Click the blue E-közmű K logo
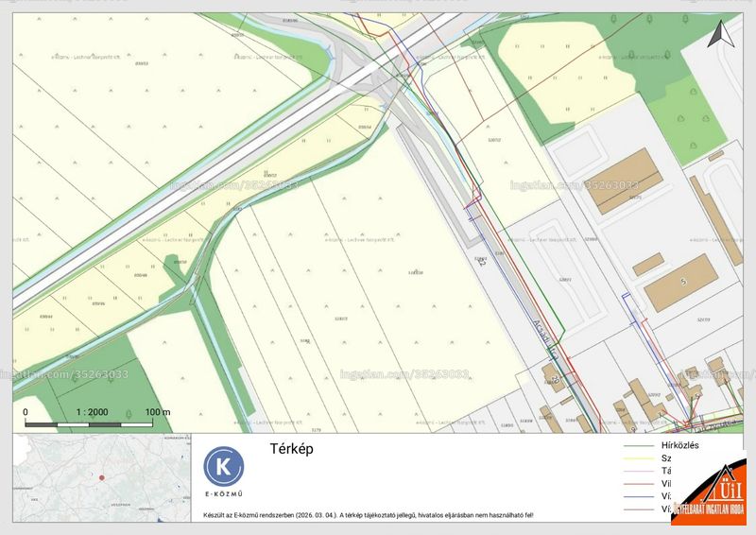Viewport: 756px width, 535px height. (224, 466)
